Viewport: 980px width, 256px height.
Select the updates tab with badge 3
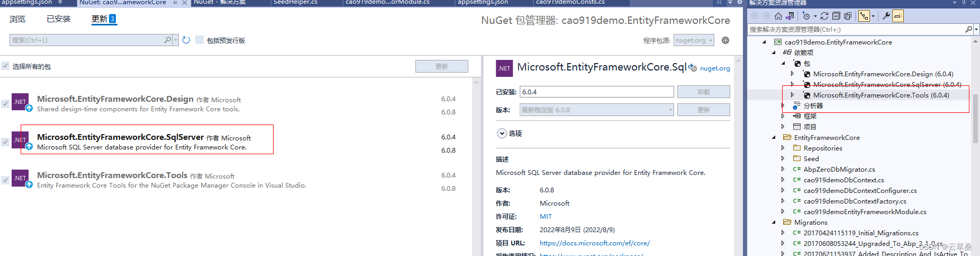(x=104, y=19)
